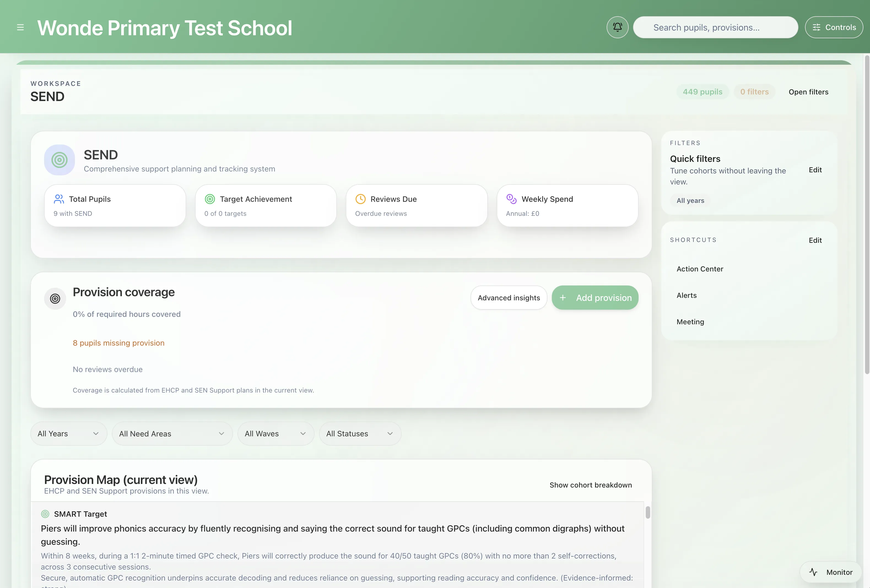Click the 8 pupils missing provision link
Screen dimensions: 870x588
119,343
